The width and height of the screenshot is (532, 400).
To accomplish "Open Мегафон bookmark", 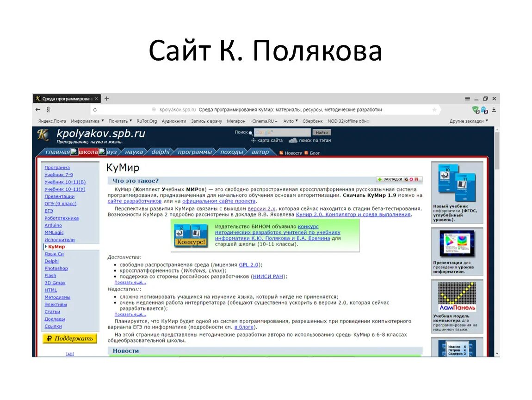I will (236, 121).
